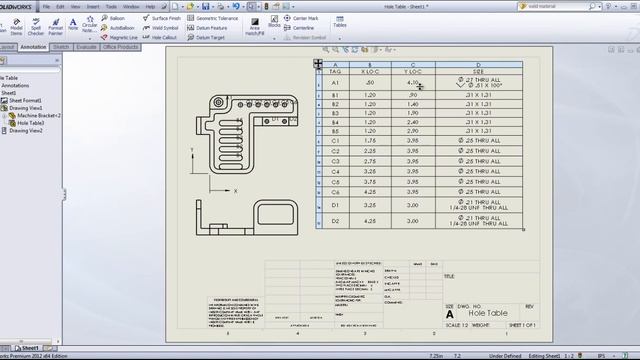Screen dimensions: 640x360
Task: Select Drawing View1 in tree
Action: point(22,108)
